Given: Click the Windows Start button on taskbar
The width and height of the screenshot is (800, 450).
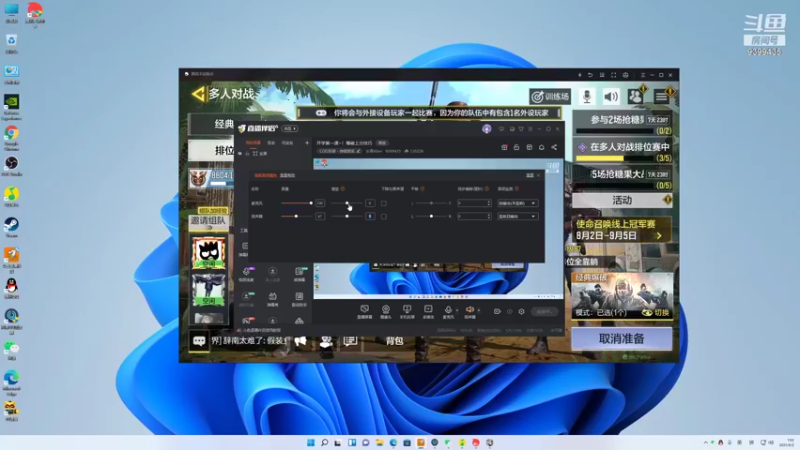Looking at the screenshot, I should [x=311, y=442].
